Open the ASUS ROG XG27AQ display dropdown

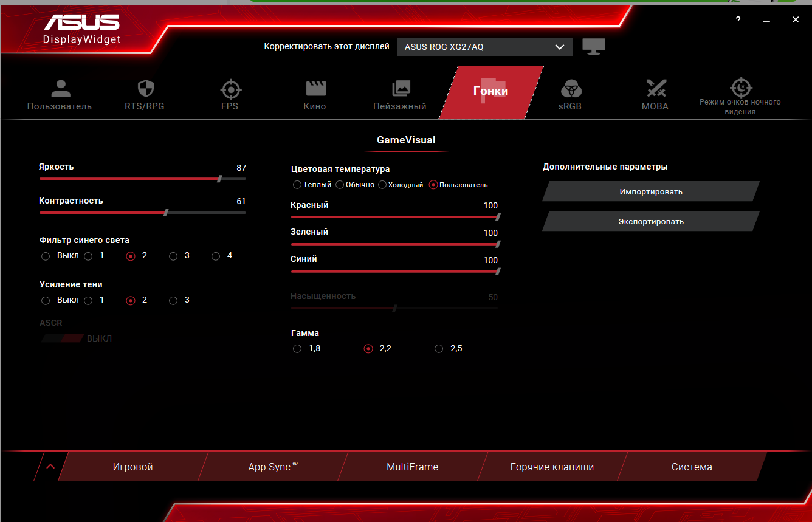[x=484, y=47]
